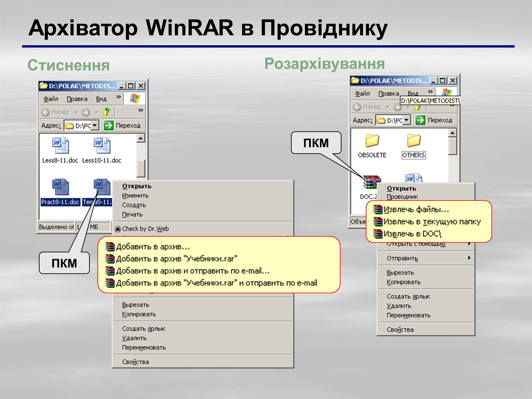This screenshot has width=532, height=399.
Task: Select Word document icon in right window
Action: point(414,179)
